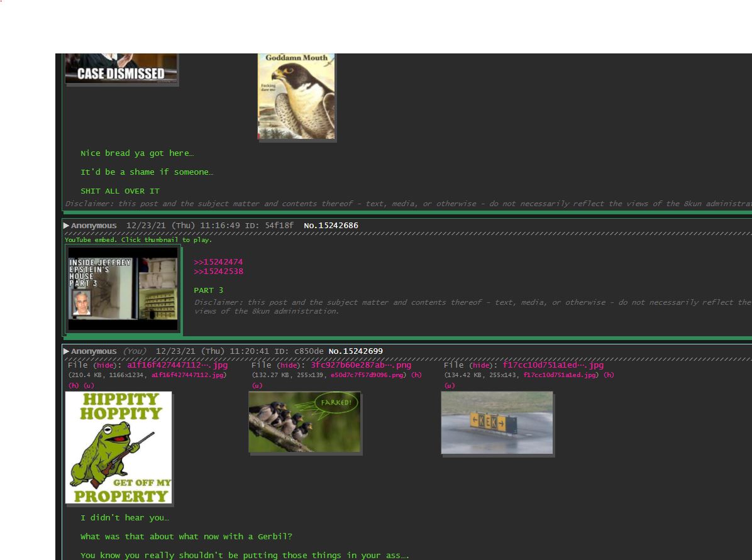Click poster ID c850de

click(309, 351)
